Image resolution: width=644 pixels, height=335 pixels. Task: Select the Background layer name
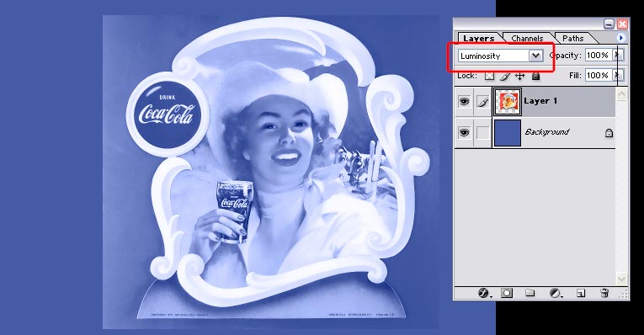coord(546,132)
